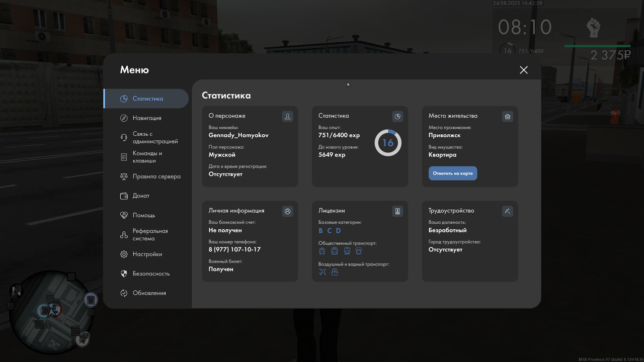Screen dimensions: 644x362
Task: Click the 751/6400 exp value in the card
Action: point(339,135)
